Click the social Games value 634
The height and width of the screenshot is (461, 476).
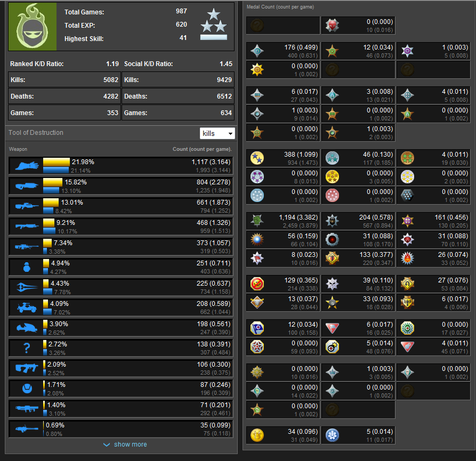(x=226, y=112)
